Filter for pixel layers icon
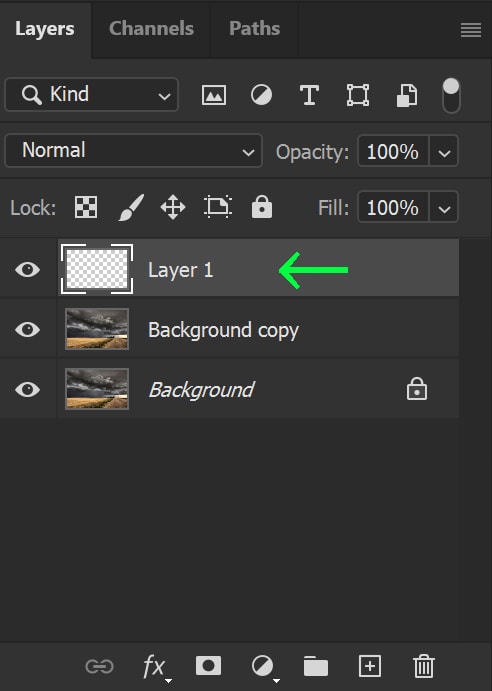This screenshot has height=691, width=492. (214, 95)
